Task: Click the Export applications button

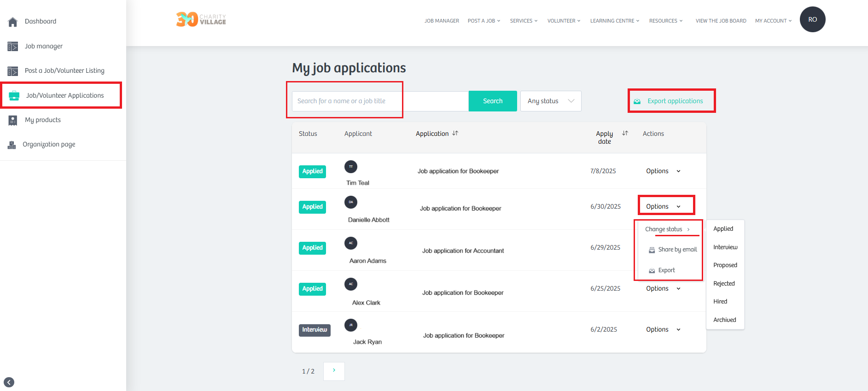Action: 669,101
